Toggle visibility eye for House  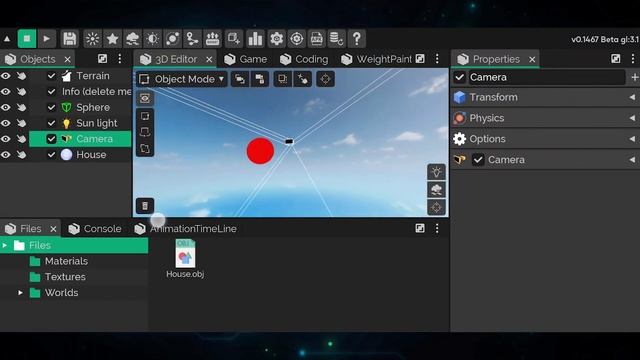point(6,155)
